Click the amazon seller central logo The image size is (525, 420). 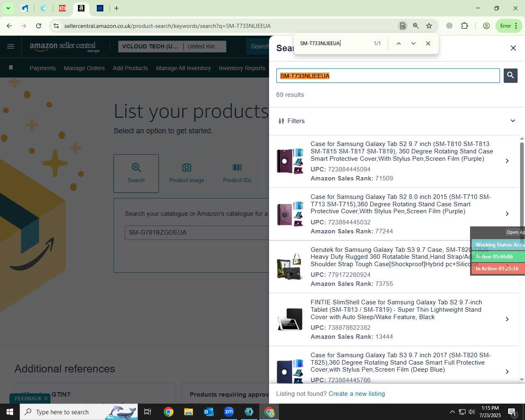[64, 46]
